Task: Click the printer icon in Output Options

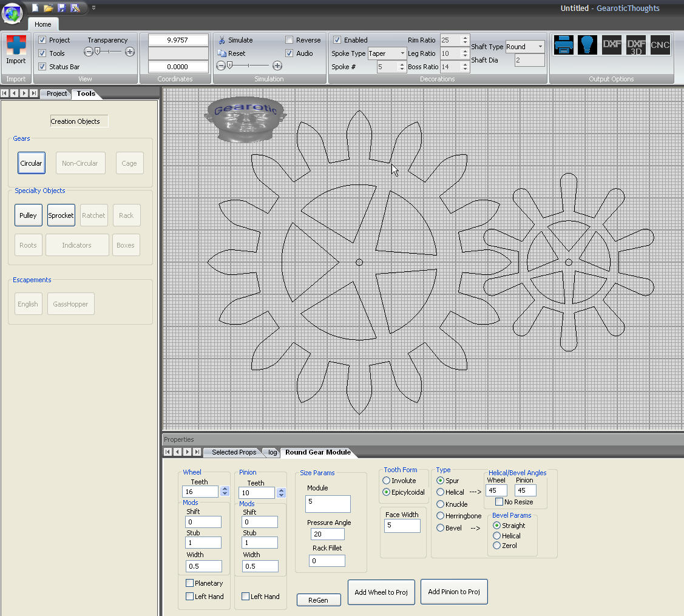Action: tap(564, 46)
